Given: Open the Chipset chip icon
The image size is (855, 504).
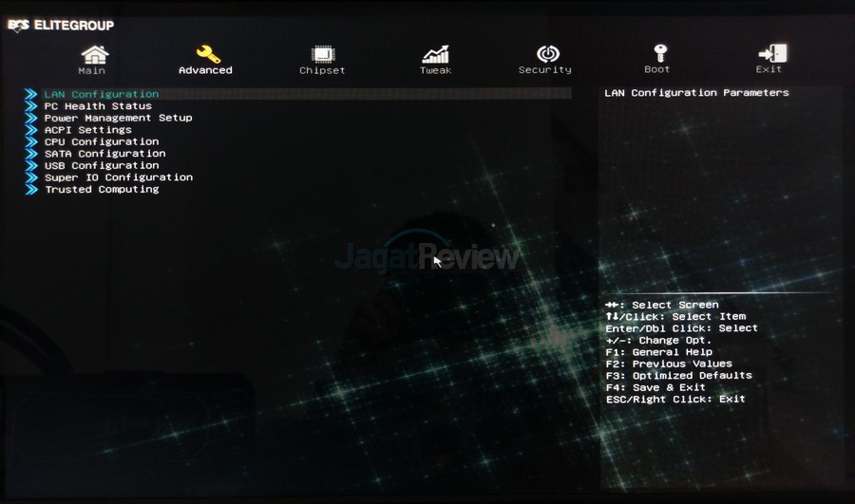Looking at the screenshot, I should pos(323,53).
